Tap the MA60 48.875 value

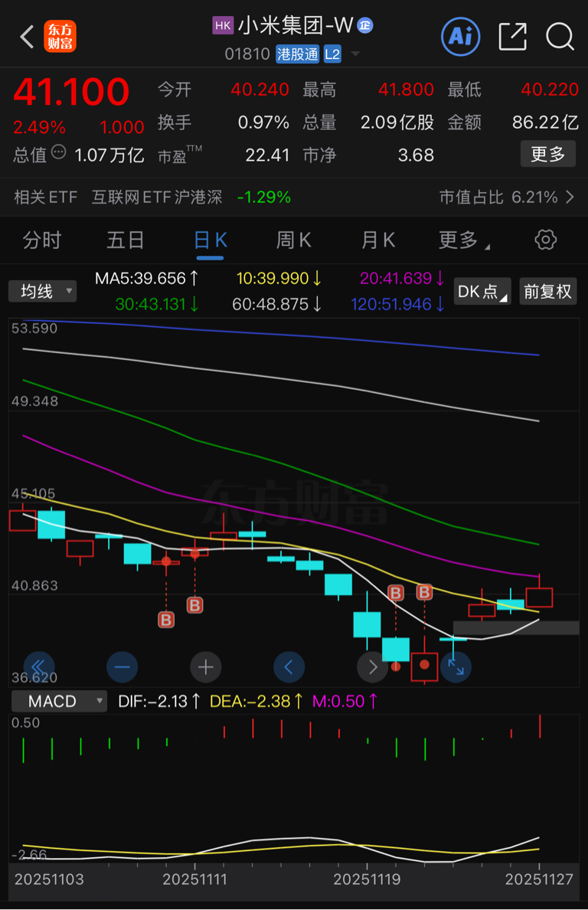pos(277,304)
